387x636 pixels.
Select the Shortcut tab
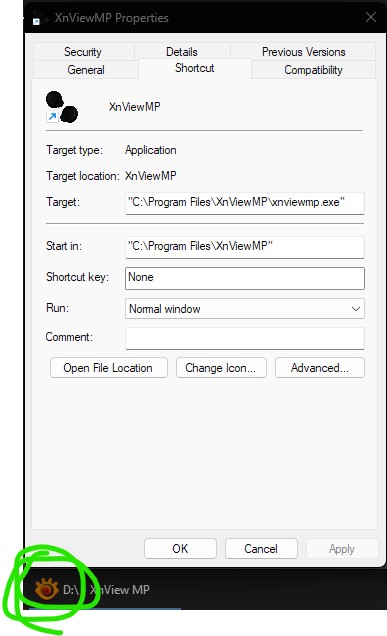tap(195, 68)
